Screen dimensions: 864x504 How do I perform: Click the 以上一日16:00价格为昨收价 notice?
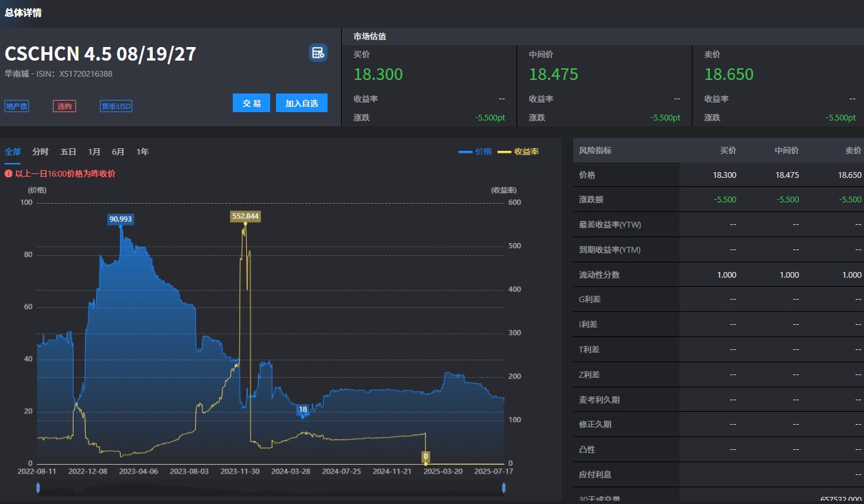click(65, 173)
